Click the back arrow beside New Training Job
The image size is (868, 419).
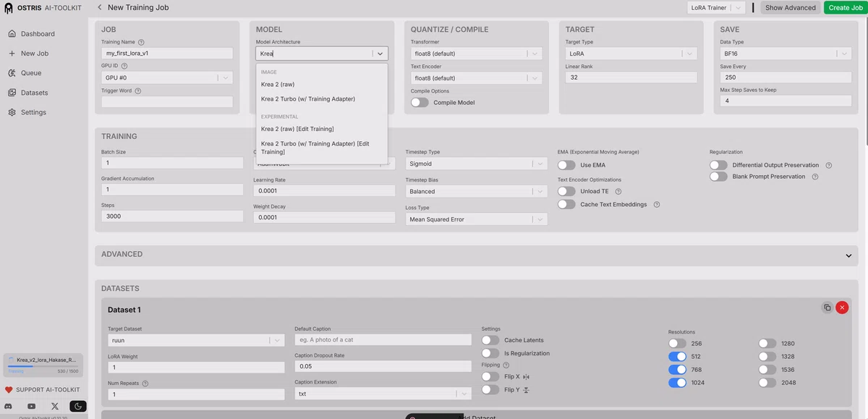pyautogui.click(x=99, y=7)
